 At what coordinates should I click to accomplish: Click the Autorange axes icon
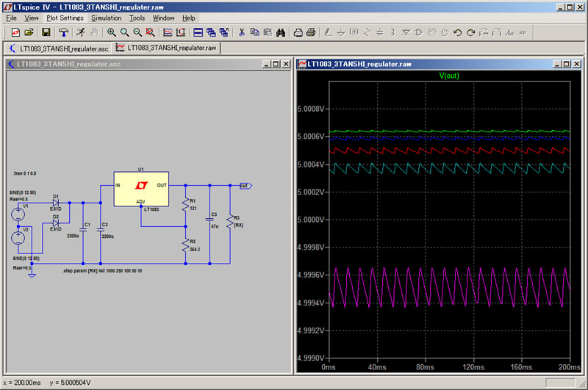click(x=181, y=32)
